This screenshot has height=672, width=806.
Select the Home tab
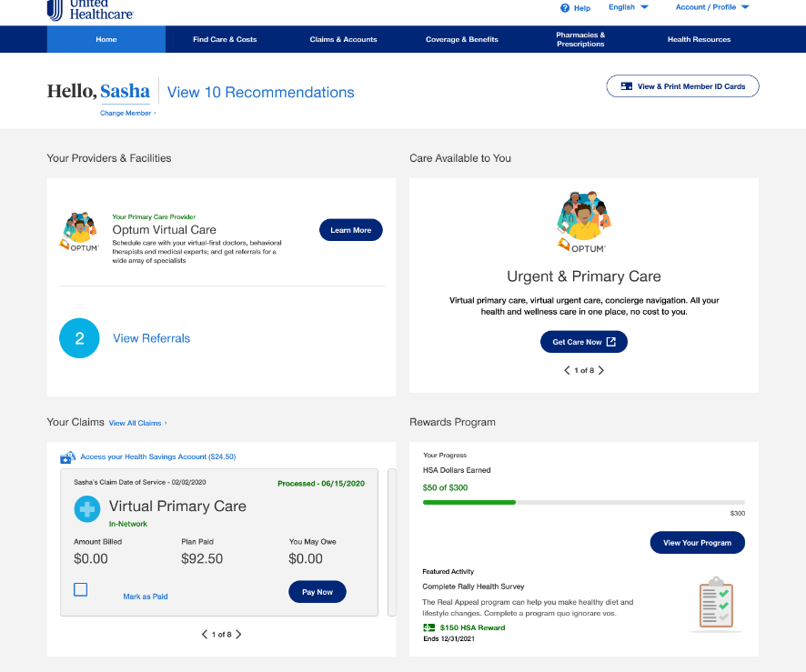(106, 39)
